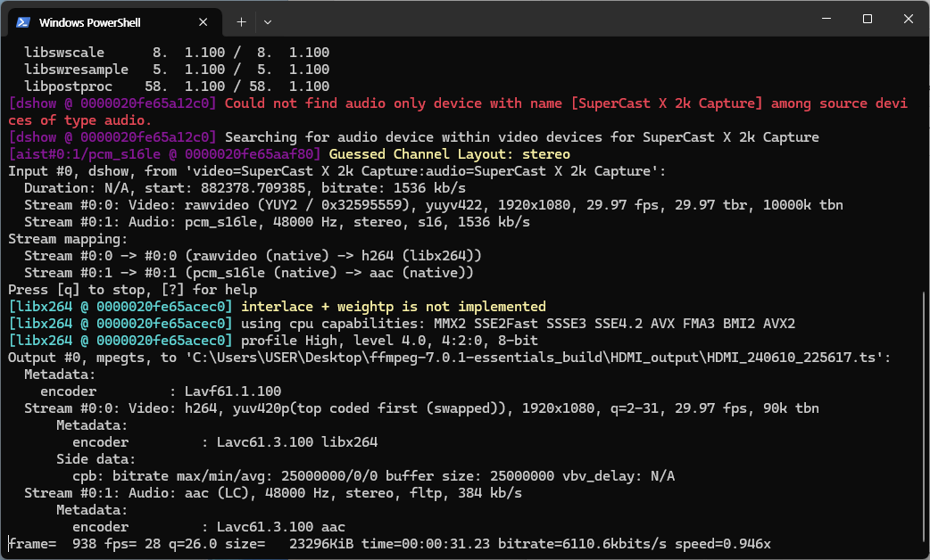Click 'Stream #0:1 -> #0:1 (pcm_s16le' mapping line
The height and width of the screenshot is (560, 930).
pos(249,273)
